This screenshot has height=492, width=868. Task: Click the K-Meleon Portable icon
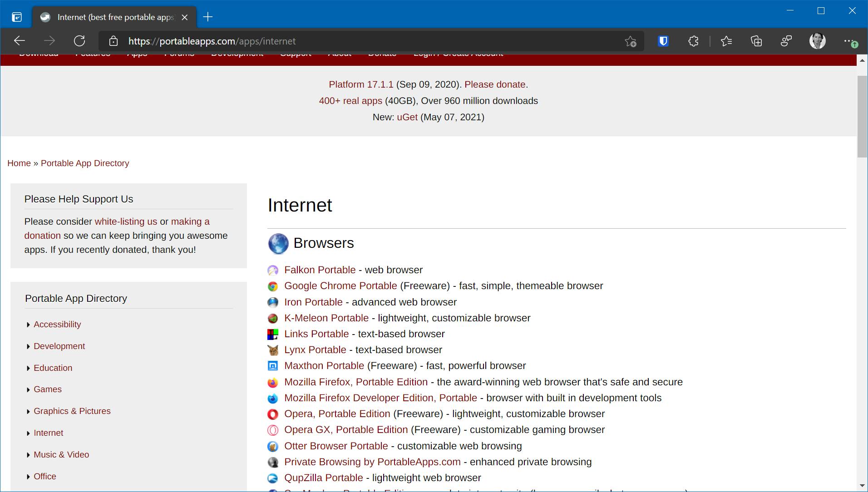click(x=273, y=318)
